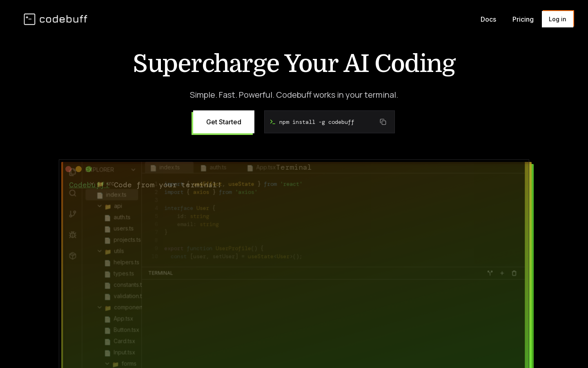This screenshot has width=588, height=368.
Task: Collapse the components folder
Action: [x=100, y=307]
